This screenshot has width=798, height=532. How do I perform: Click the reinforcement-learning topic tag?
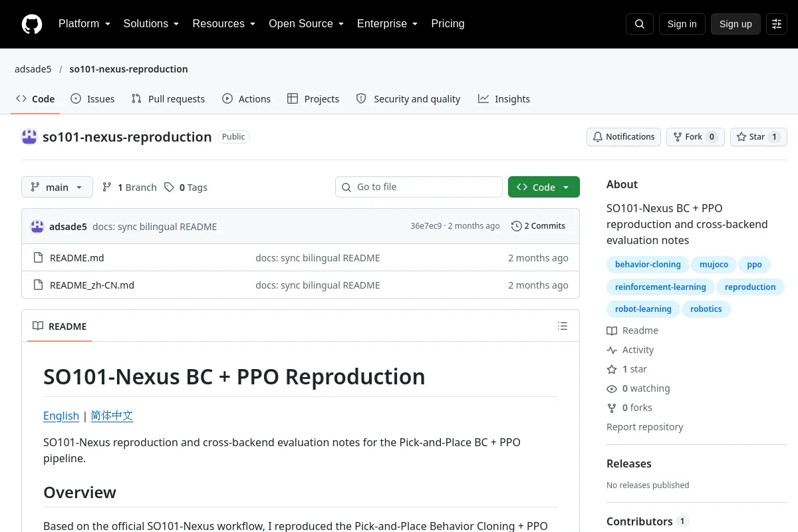coord(660,287)
